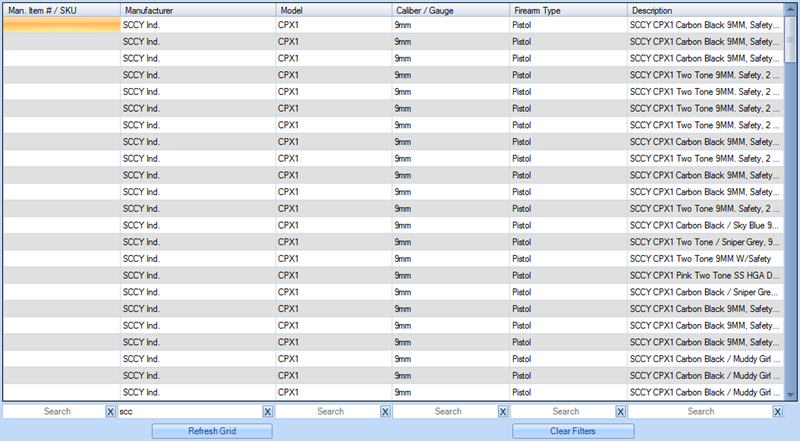Sort by the Man. Item # / SKU column header
Viewport: 800px width, 441px height.
pyautogui.click(x=62, y=10)
